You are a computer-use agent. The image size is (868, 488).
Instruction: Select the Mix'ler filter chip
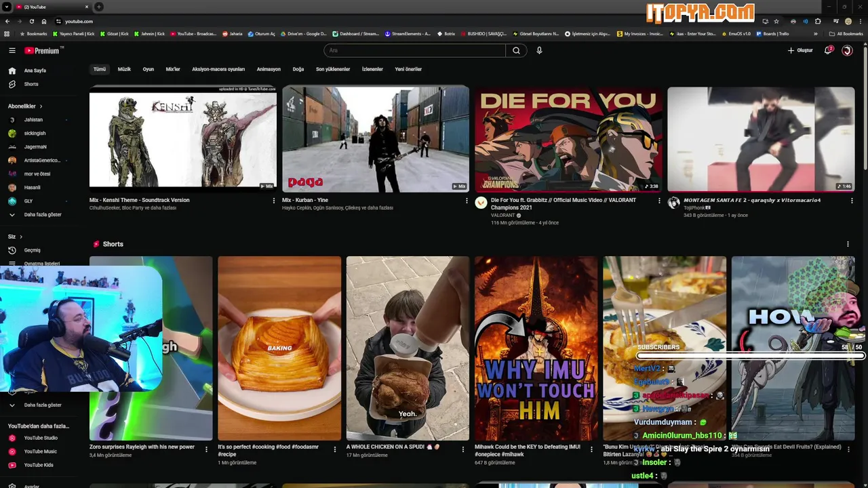(x=173, y=69)
